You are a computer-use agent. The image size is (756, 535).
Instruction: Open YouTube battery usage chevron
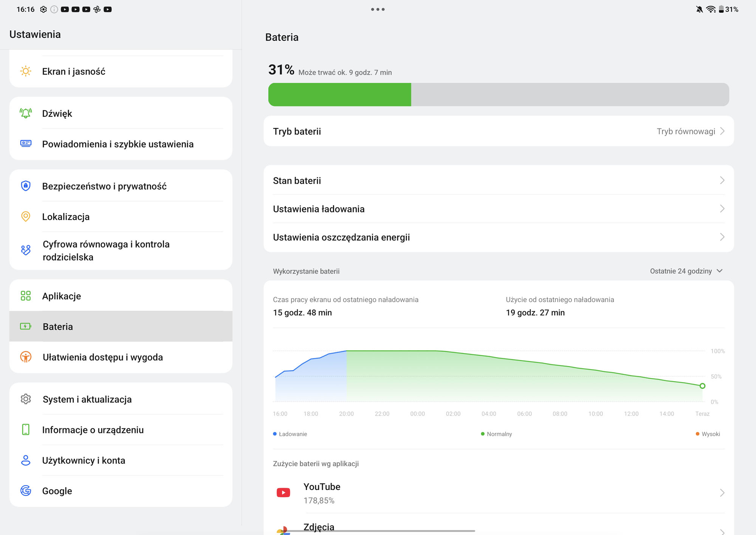tap(722, 493)
